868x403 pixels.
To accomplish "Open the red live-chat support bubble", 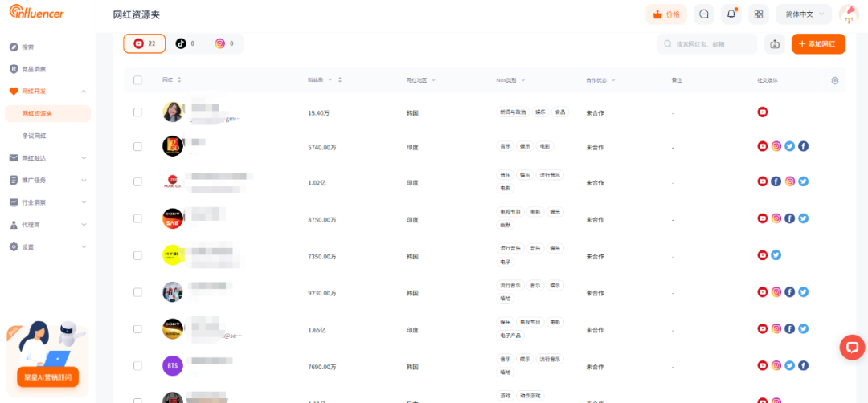I will [x=852, y=347].
